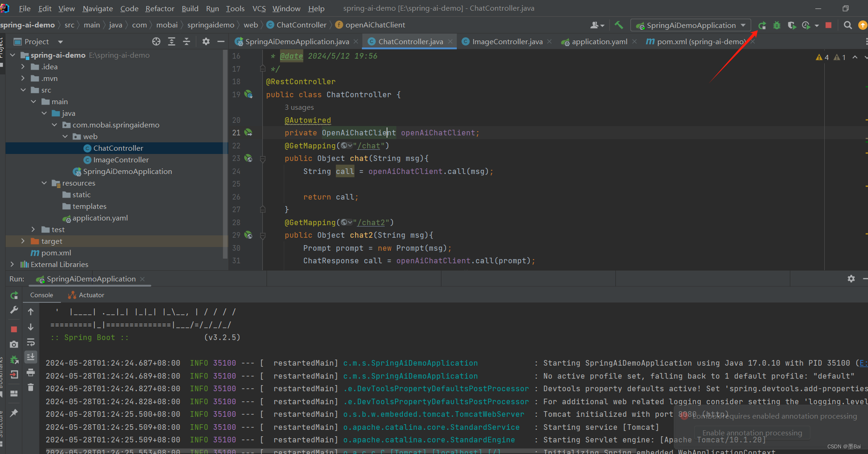Open the VCS menu
Screen dimensions: 868x454
coord(259,8)
